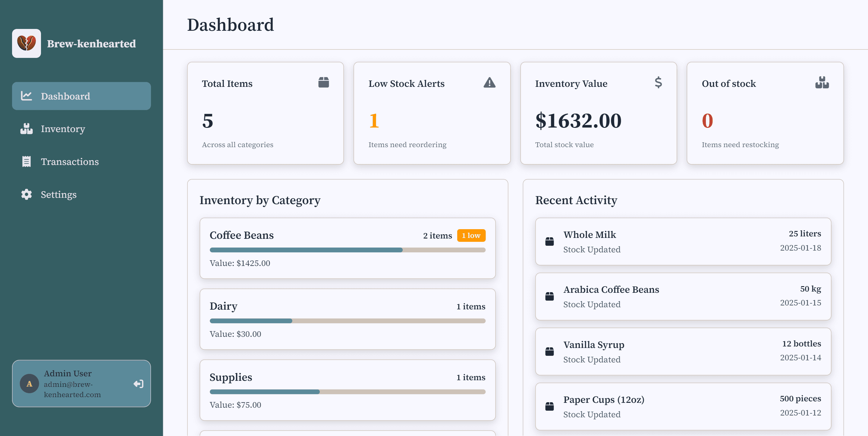The height and width of the screenshot is (436, 868).
Task: Click the box icon next to Whole Milk
Action: pyautogui.click(x=549, y=242)
